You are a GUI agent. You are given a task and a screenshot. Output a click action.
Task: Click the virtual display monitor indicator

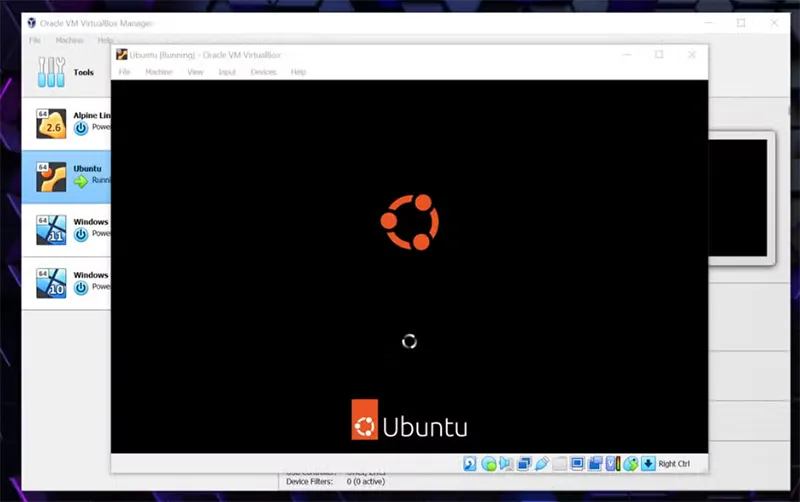click(577, 463)
